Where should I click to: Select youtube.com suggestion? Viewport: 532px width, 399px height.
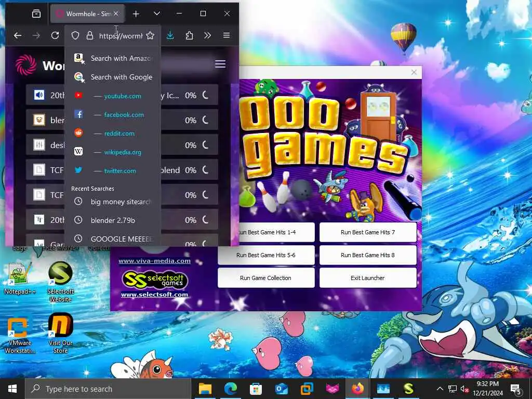click(x=113, y=96)
